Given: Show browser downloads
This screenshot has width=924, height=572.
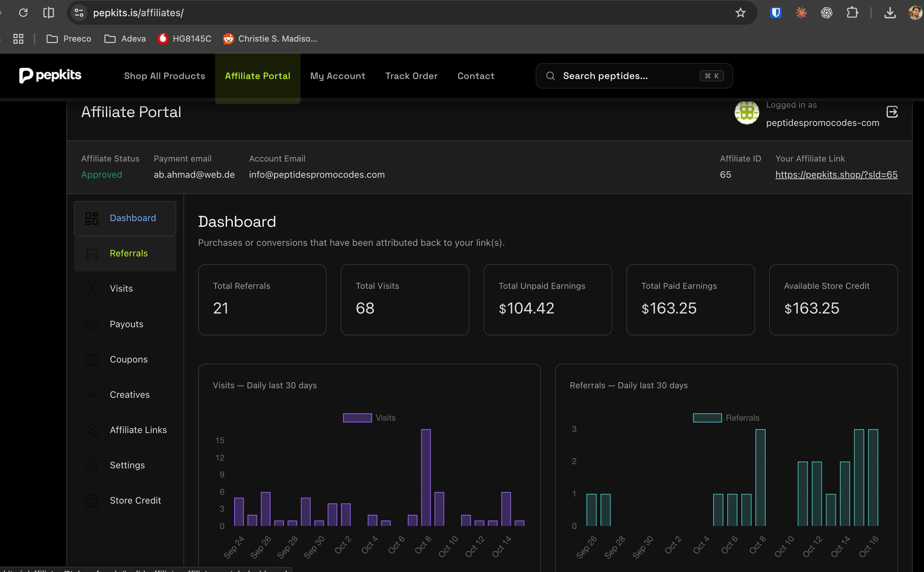Looking at the screenshot, I should click(x=890, y=13).
